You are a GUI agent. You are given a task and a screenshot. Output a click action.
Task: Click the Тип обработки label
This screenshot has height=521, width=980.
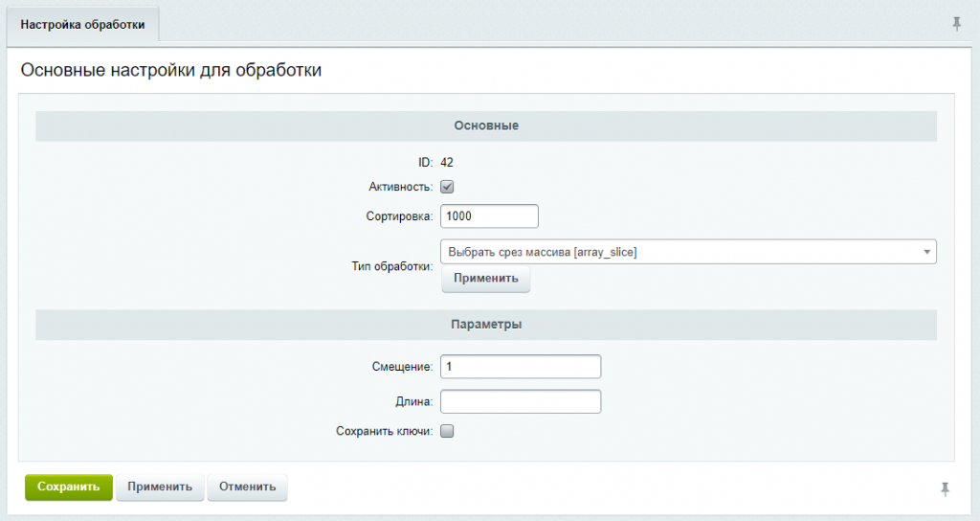[x=391, y=266]
